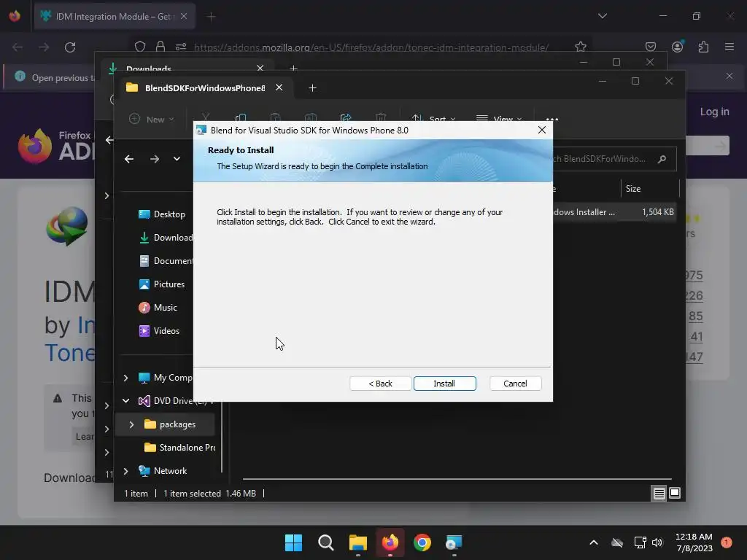This screenshot has height=560, width=747.
Task: Close the Blend SDK installer dialog
Action: (542, 130)
